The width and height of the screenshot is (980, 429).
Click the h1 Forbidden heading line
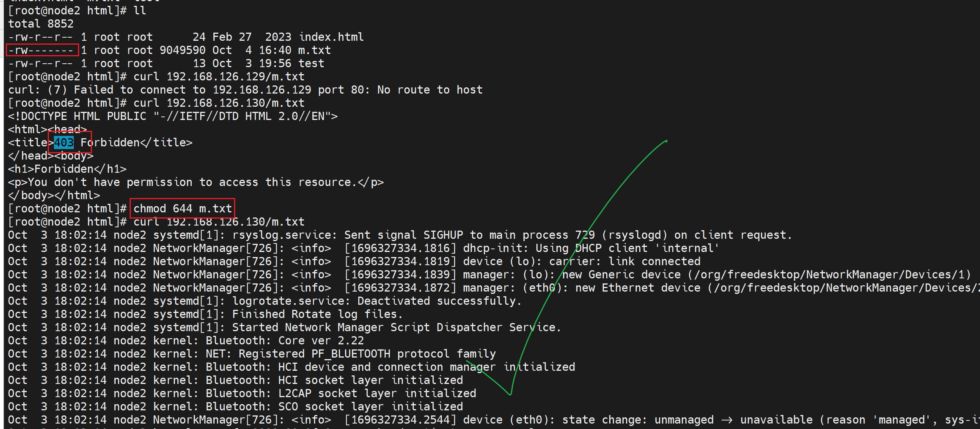pyautogui.click(x=67, y=169)
